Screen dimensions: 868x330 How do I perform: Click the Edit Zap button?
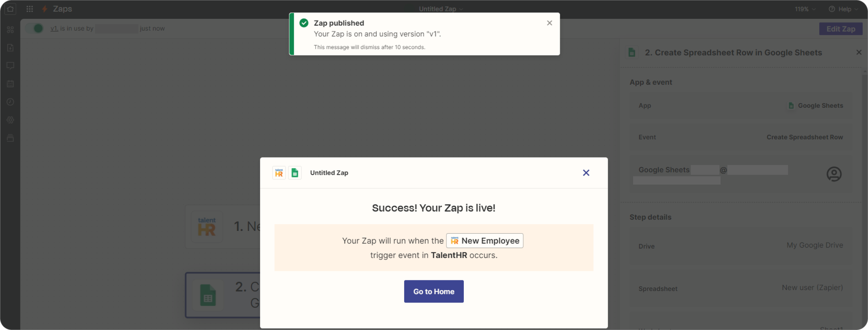point(840,29)
